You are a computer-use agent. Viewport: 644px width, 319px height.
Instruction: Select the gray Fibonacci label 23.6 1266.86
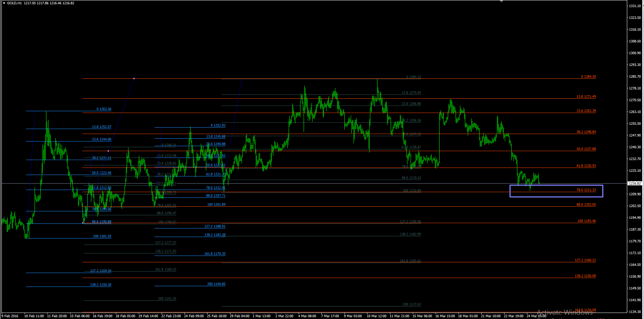pos(411,104)
